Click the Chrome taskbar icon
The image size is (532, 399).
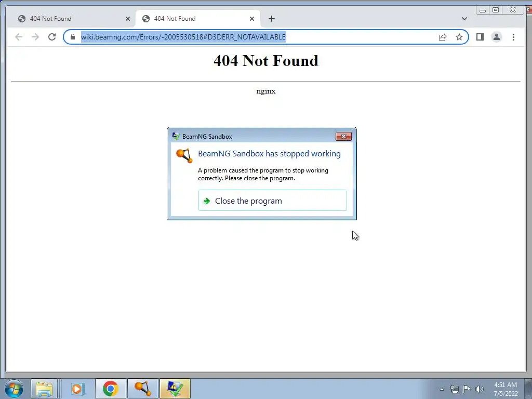tap(110, 389)
